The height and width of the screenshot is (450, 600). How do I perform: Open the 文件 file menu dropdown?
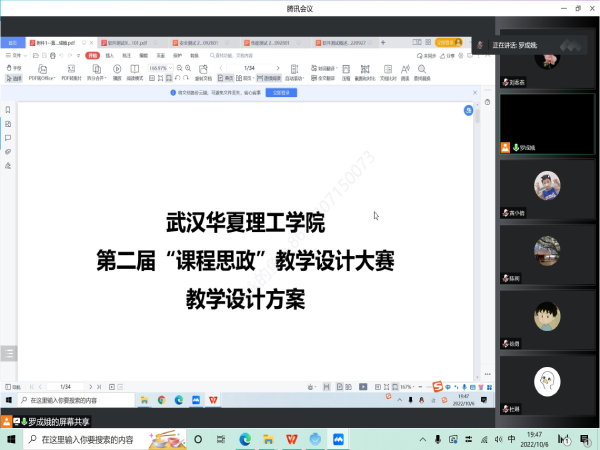click(17, 56)
